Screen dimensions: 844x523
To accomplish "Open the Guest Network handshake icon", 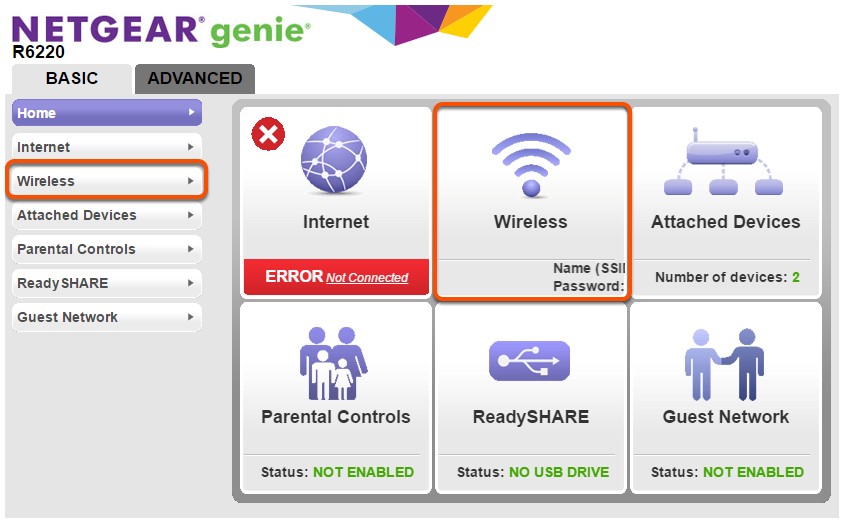I will (725, 365).
